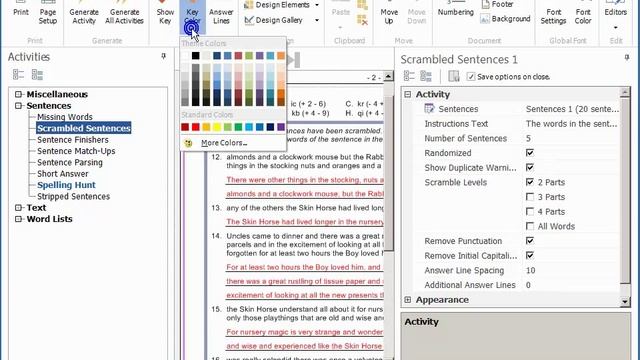The height and width of the screenshot is (360, 640).
Task: Open the Design Gallery dropdown arrow
Action: [x=317, y=20]
